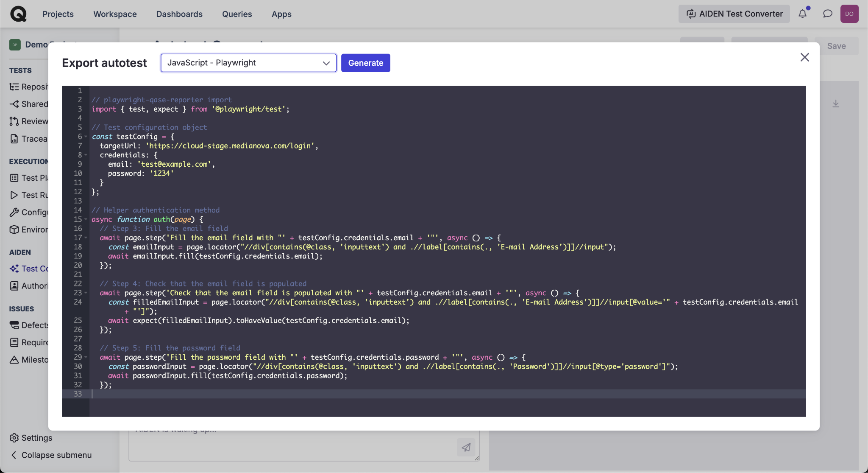868x473 pixels.
Task: Click line number 24 in the gutter
Action: [78, 302]
